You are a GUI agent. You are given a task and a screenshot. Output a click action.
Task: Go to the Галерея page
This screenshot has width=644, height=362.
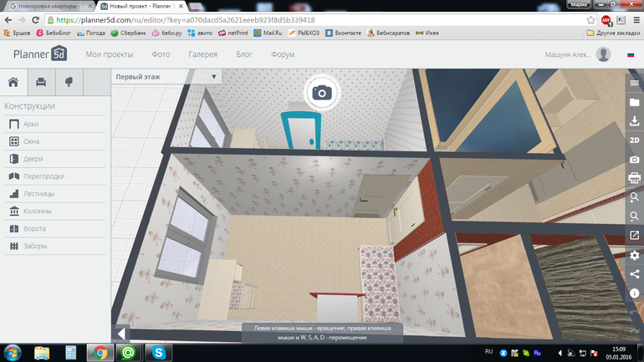(202, 55)
